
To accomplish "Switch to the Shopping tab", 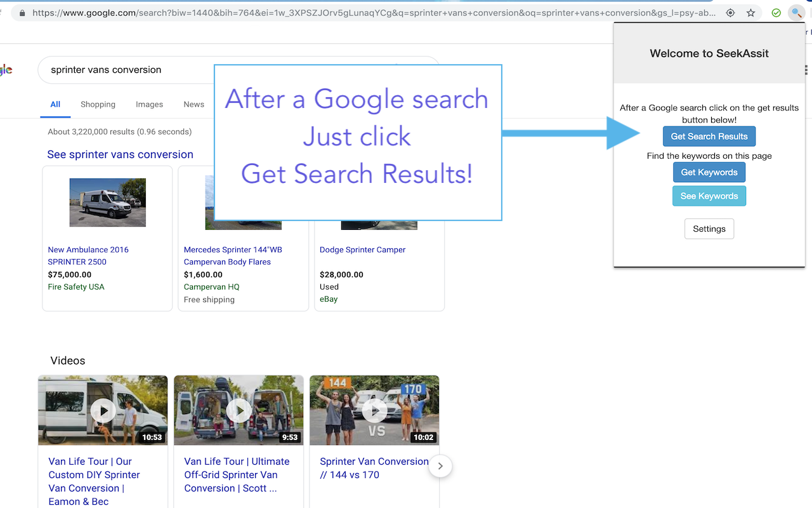I will point(98,104).
